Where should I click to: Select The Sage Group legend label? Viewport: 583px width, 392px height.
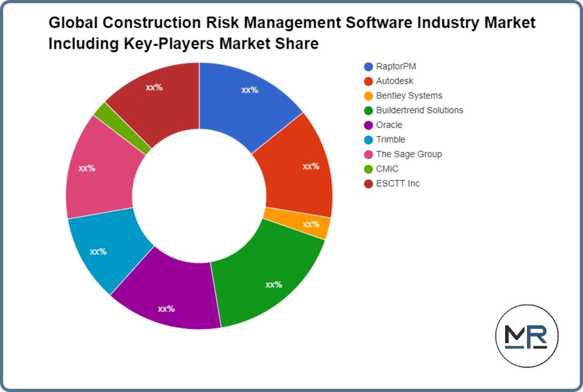click(409, 154)
